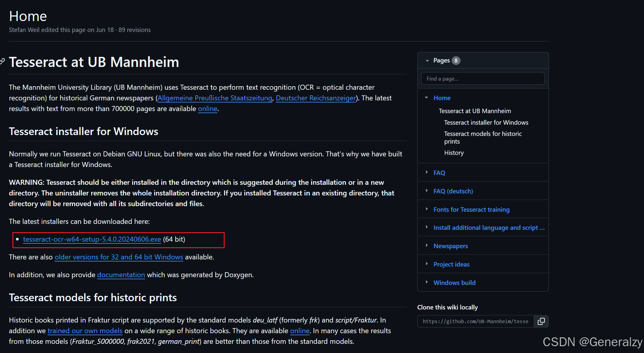This screenshot has height=353, width=644.
Task: Click the copy wiki clone URL icon
Action: (541, 321)
